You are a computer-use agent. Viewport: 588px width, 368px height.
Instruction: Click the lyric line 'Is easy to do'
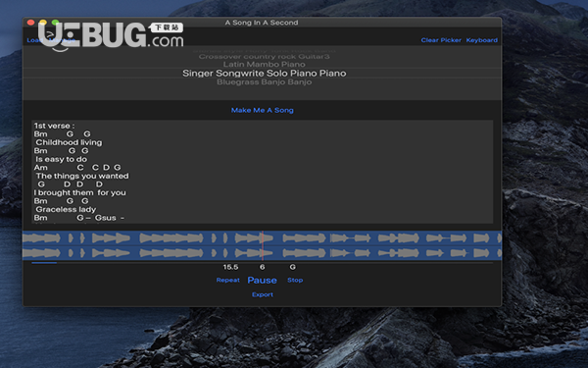61,159
